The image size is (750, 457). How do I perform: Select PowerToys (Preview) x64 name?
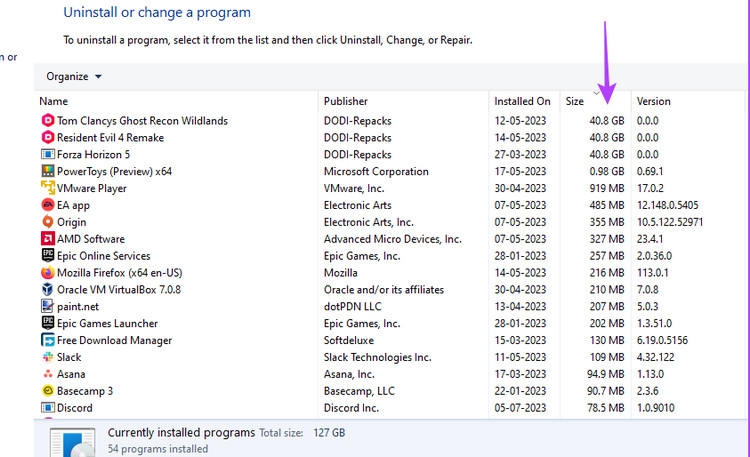coord(114,171)
